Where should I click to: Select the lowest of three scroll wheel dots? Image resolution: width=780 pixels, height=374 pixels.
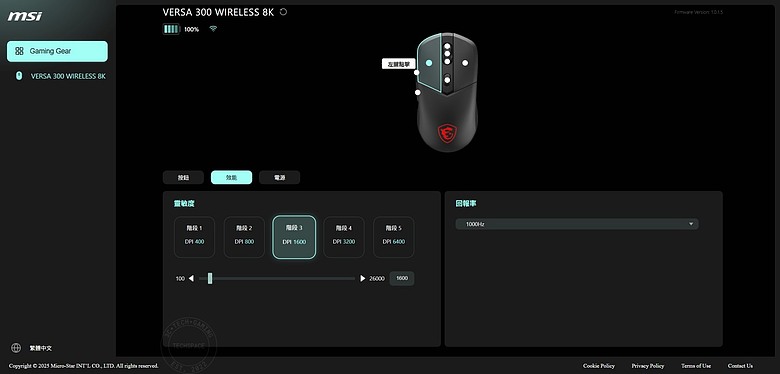(x=447, y=61)
